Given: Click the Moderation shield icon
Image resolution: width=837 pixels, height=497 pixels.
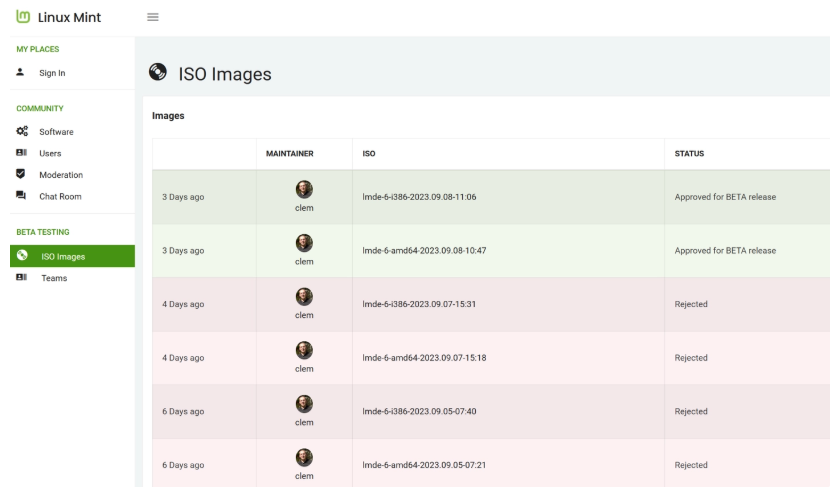Looking at the screenshot, I should tap(21, 174).
